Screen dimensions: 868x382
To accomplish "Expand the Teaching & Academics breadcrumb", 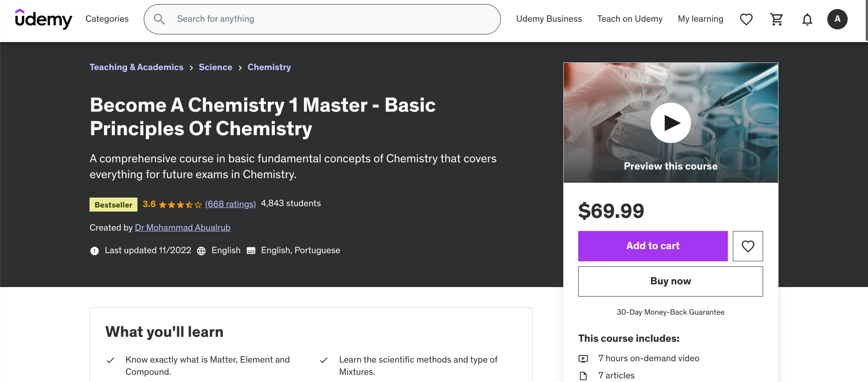I will [137, 67].
